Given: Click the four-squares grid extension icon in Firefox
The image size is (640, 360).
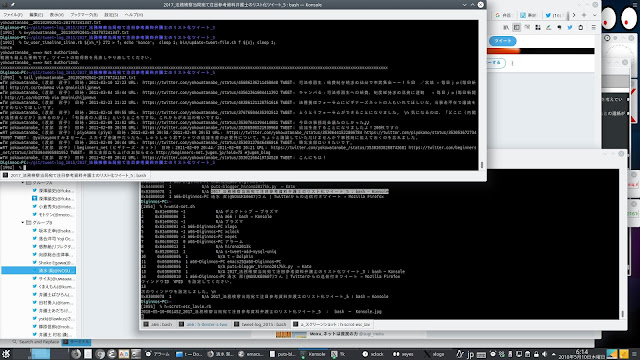Looking at the screenshot, I should (x=538, y=27).
